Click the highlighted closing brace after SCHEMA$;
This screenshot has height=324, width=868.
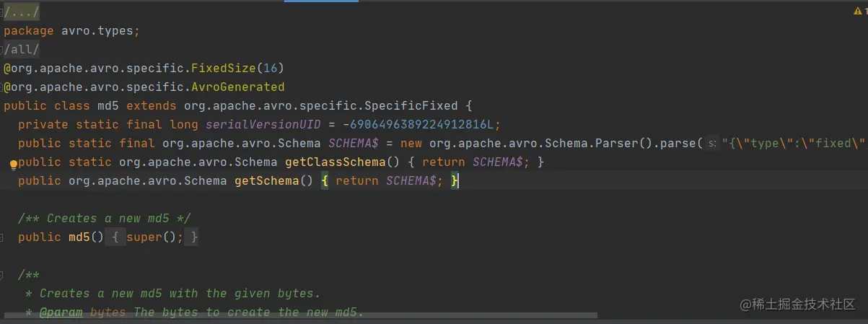click(x=455, y=181)
